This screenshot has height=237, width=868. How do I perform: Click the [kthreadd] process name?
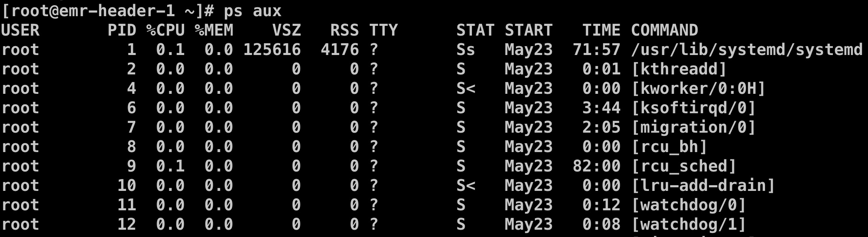coord(679,69)
